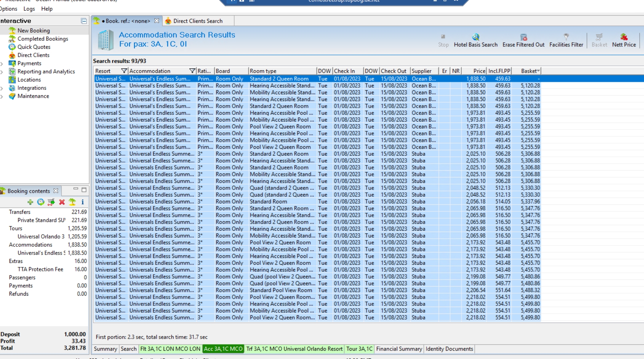Image resolution: width=644 pixels, height=359 pixels.
Task: Select the Quick Quotes clock icon
Action: [12, 47]
